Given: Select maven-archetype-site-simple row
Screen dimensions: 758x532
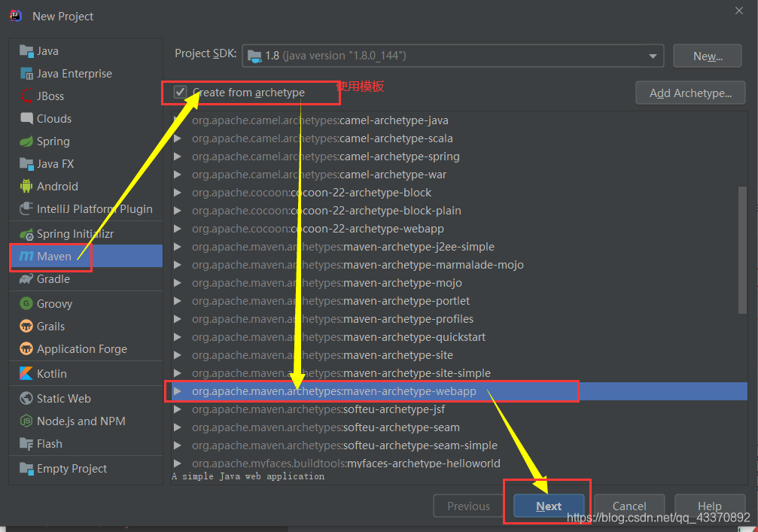Looking at the screenshot, I should (x=459, y=373).
